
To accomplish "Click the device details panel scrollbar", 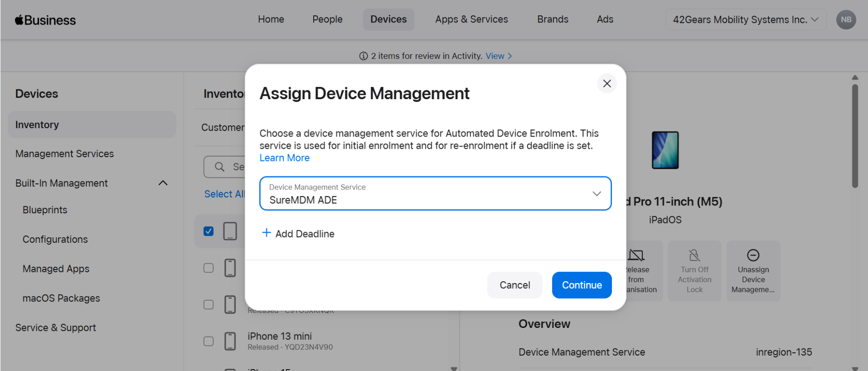I will (855, 136).
